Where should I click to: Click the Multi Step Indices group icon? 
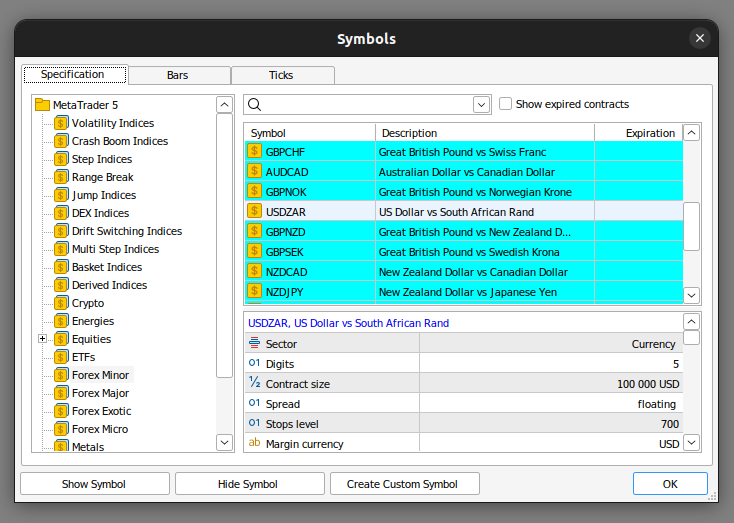tap(61, 249)
